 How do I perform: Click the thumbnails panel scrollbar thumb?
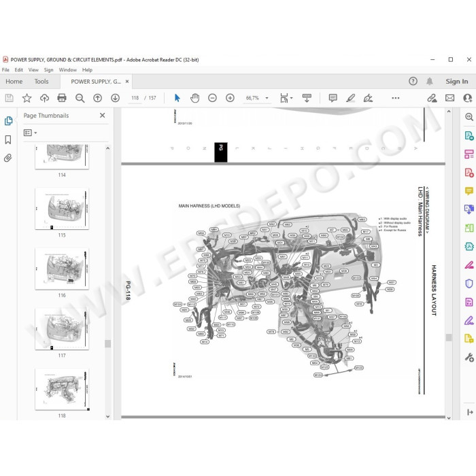pos(107,343)
